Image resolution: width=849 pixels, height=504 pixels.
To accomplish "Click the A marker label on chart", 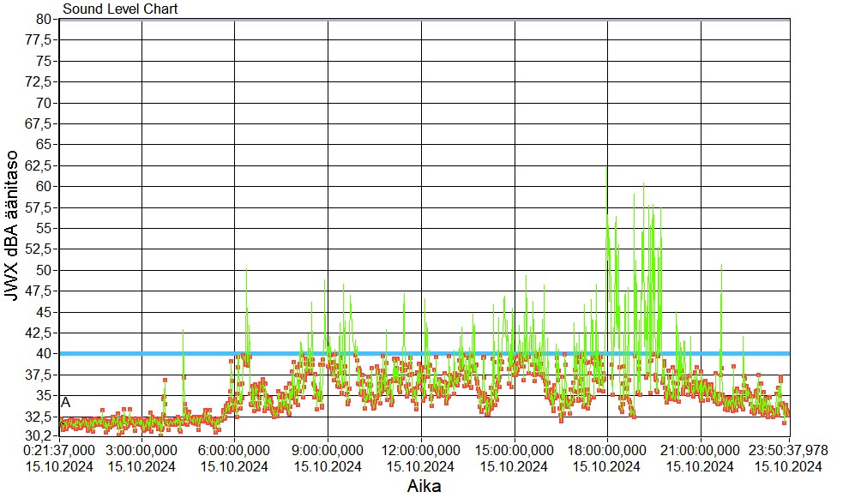I will pos(65,402).
